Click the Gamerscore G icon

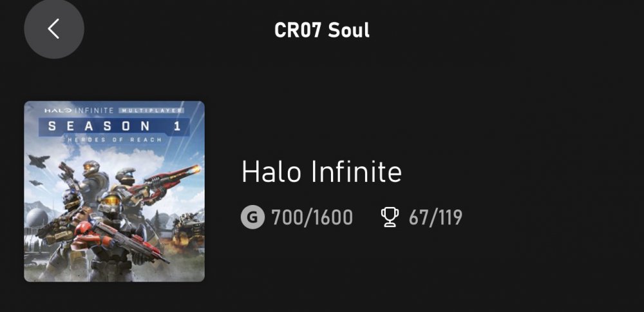coord(252,217)
